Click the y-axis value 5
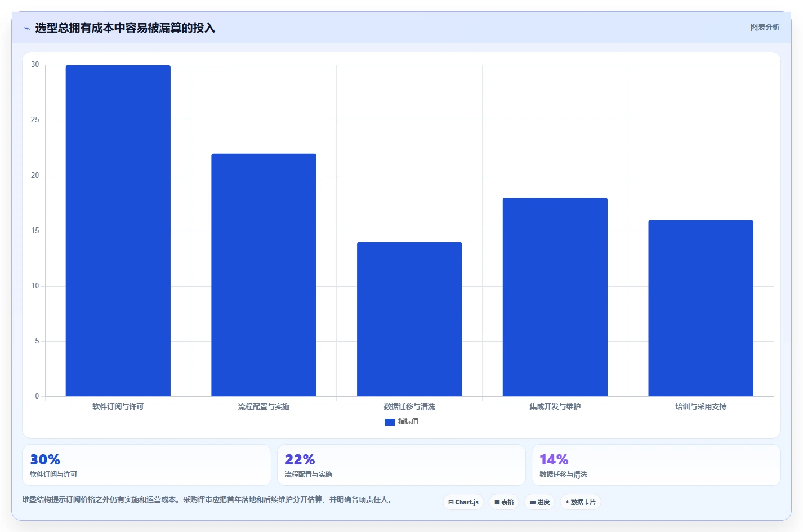Viewport: 803px width, 532px height. click(37, 341)
